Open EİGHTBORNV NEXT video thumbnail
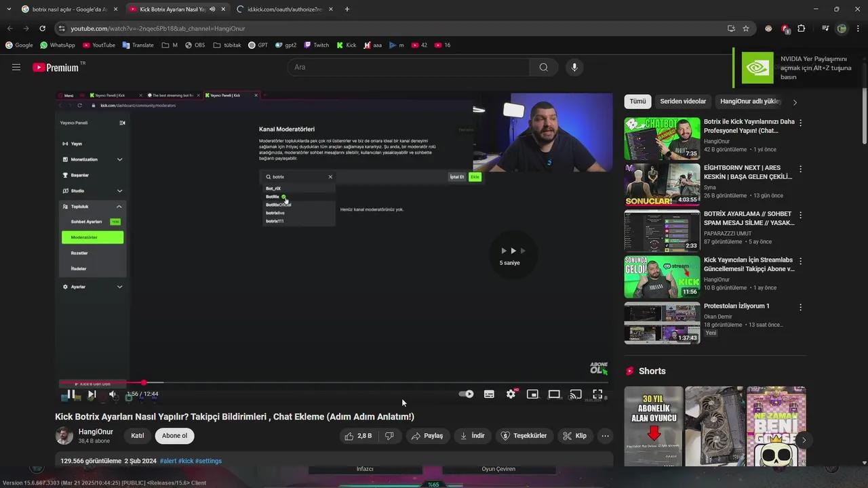This screenshot has width=868, height=488. coord(662,184)
